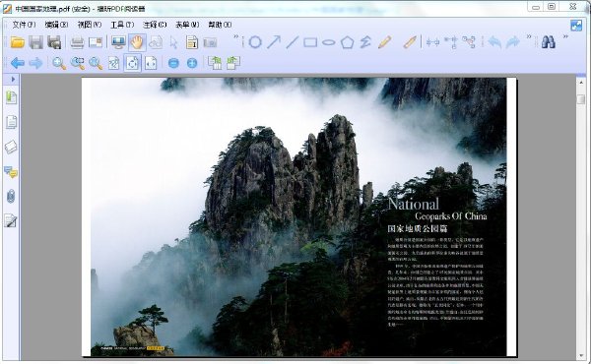
Task: Select the Arrow drawing tool
Action: [x=274, y=41]
